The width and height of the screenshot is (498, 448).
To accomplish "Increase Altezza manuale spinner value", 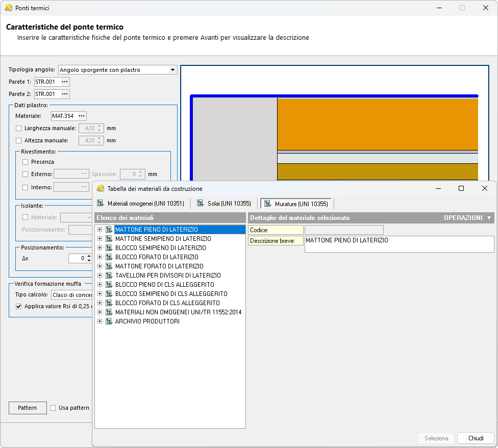I will pos(100,138).
